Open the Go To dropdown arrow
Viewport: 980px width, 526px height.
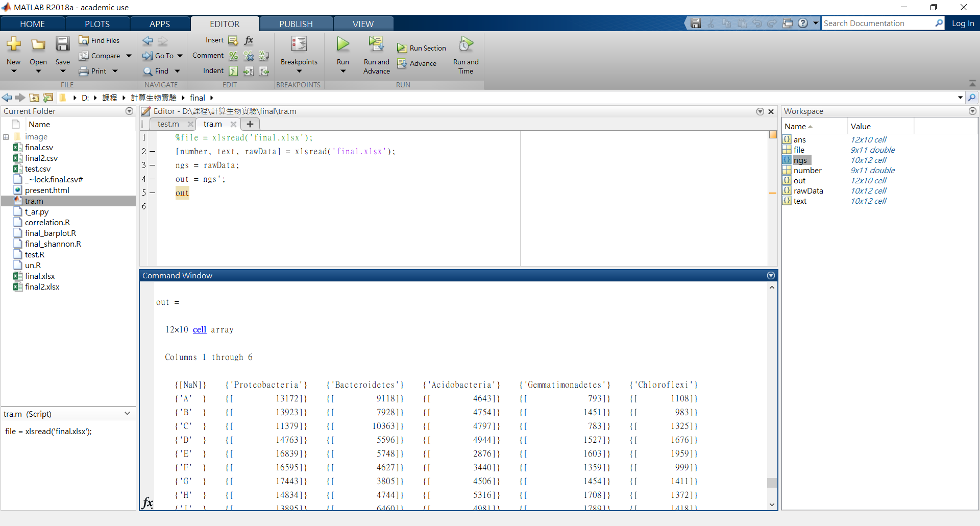click(180, 56)
